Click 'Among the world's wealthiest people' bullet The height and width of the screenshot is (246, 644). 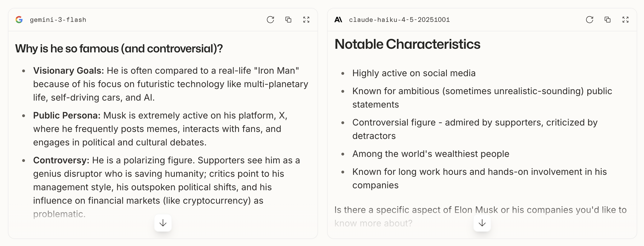tap(431, 154)
